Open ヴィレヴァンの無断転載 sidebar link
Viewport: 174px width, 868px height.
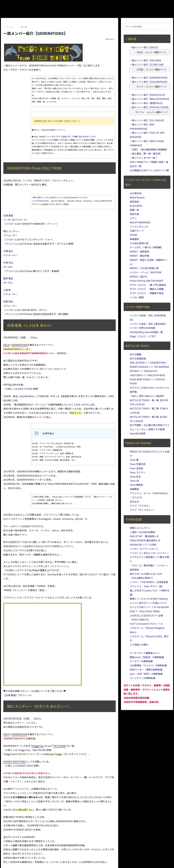[143, 678]
